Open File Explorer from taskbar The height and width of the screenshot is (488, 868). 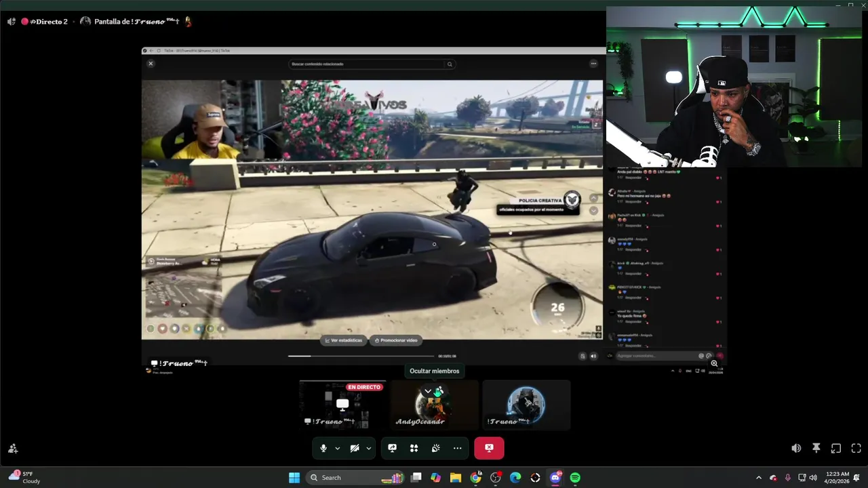coord(456,478)
